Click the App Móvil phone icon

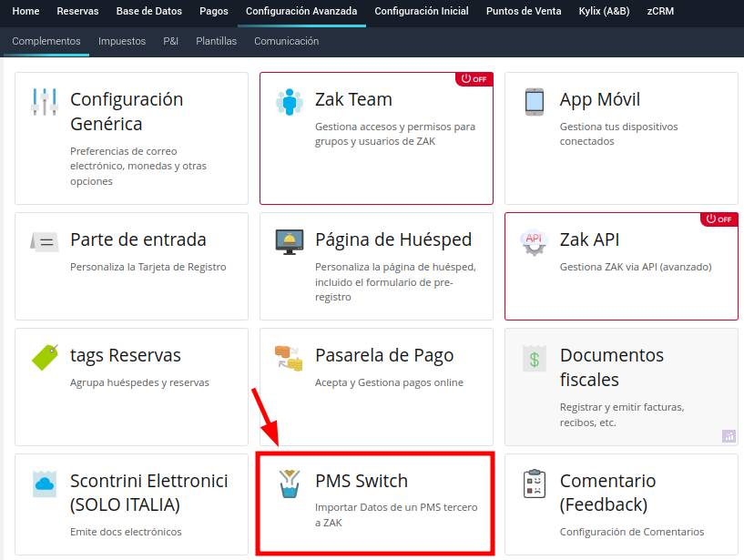pos(535,102)
